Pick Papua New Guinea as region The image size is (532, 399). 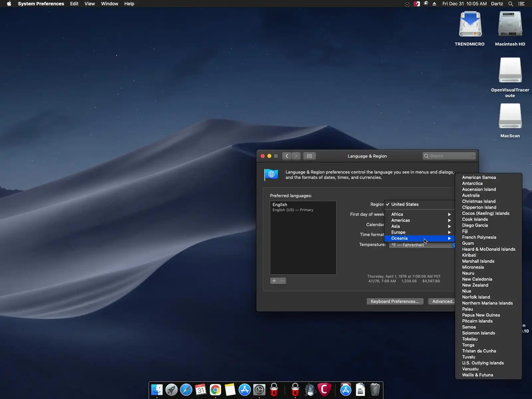tap(488, 315)
